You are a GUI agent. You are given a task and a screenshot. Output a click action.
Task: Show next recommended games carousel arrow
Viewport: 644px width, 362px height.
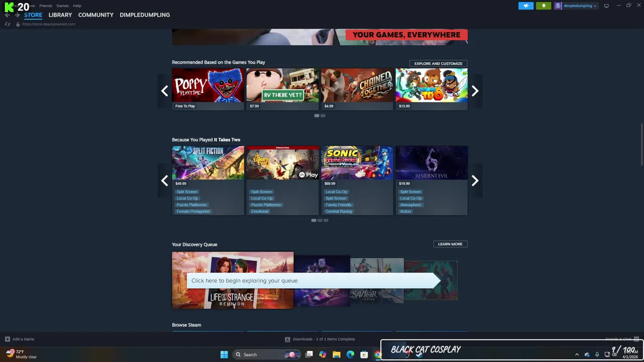(475, 91)
